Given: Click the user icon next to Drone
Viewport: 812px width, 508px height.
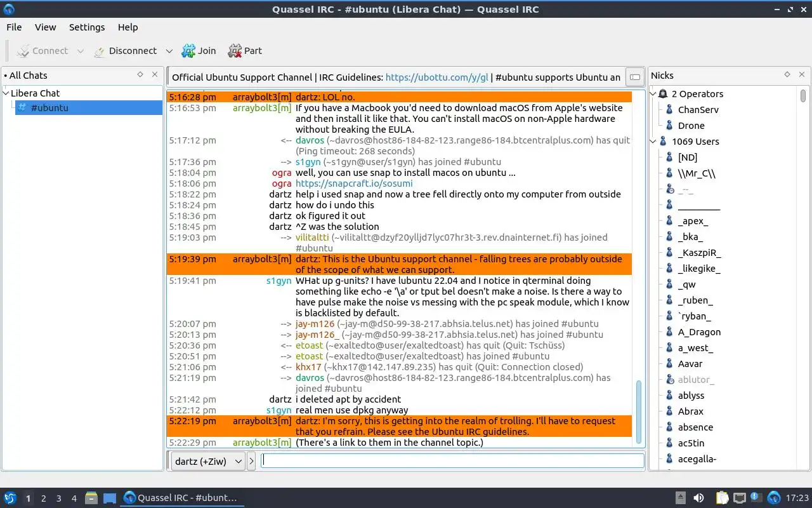Looking at the screenshot, I should pyautogui.click(x=669, y=126).
